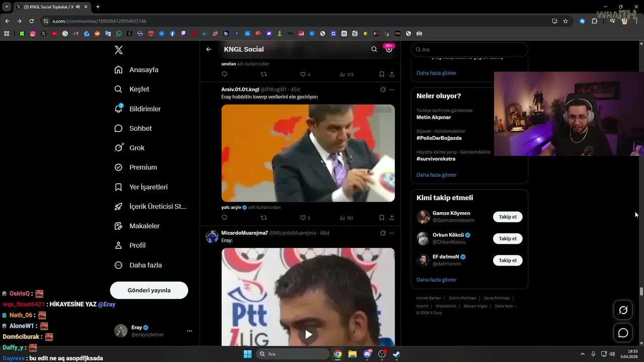The image size is (644, 362).
Task: Open MicardoMuarejma7 profile avatar
Action: pos(212,236)
